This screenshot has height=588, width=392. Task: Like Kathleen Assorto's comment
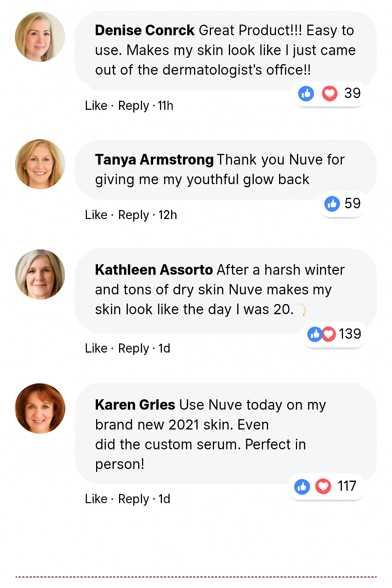96,348
